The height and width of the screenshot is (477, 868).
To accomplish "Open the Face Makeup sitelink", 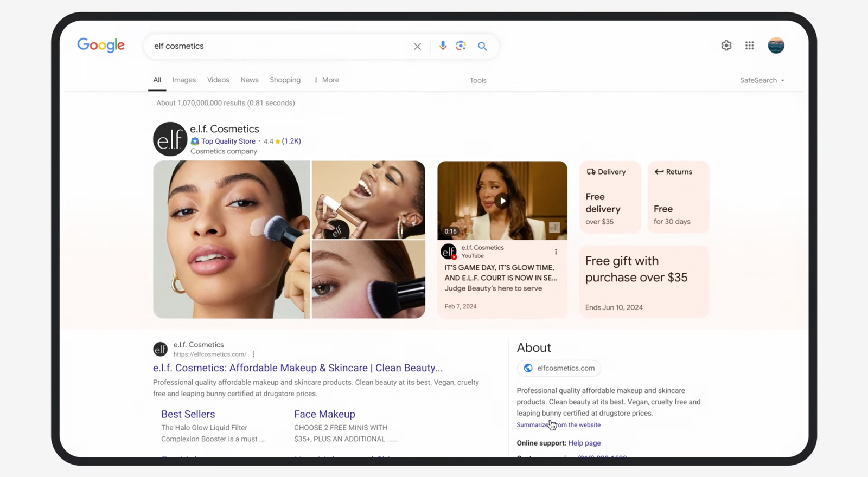I will (324, 414).
